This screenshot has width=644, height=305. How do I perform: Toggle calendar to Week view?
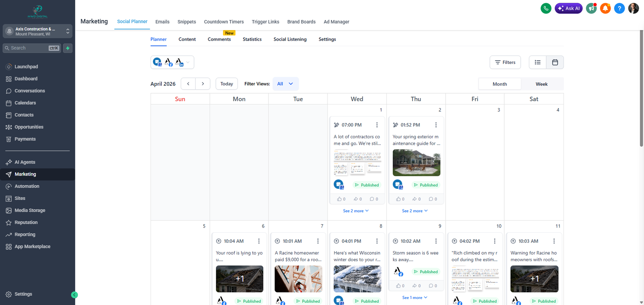[541, 84]
